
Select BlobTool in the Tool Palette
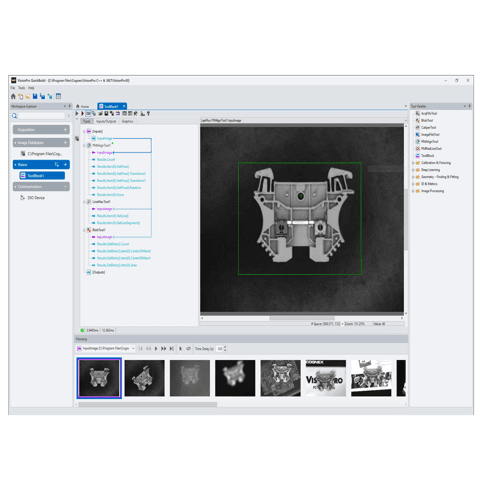click(x=424, y=120)
